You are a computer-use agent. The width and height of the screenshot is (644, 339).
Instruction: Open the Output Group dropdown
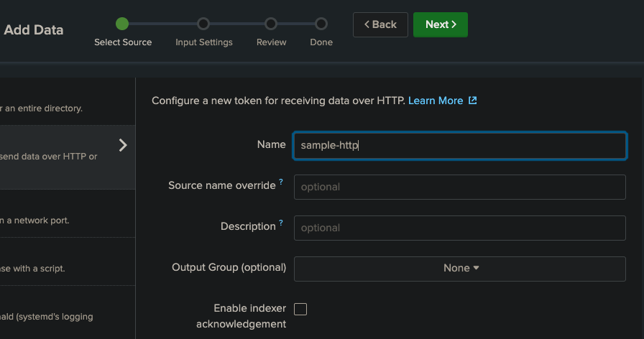coord(459,269)
